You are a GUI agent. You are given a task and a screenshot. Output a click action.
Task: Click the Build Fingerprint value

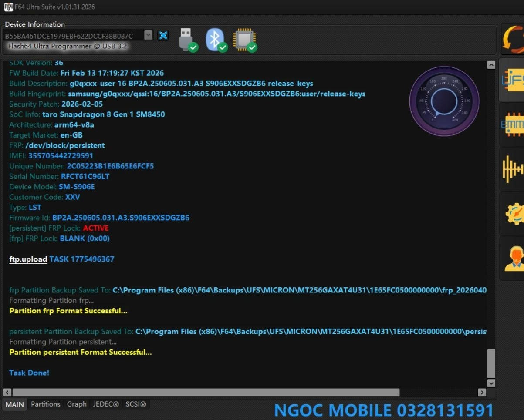pyautogui.click(x=216, y=94)
